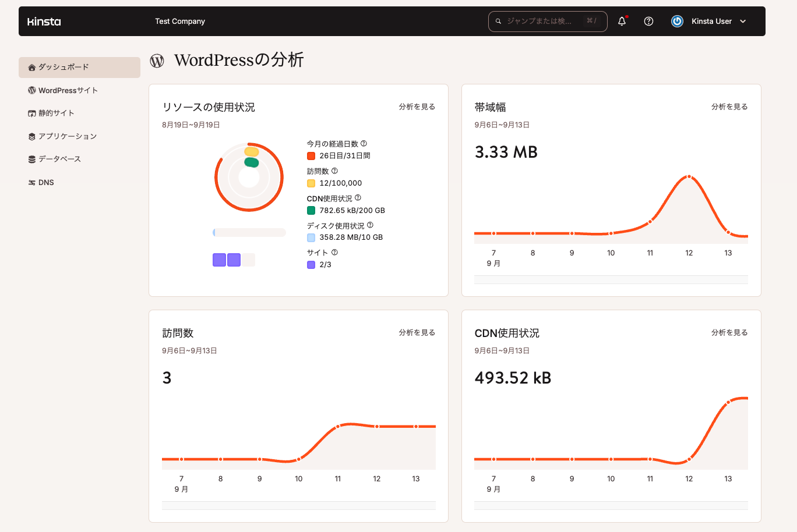Select Test Company in the top bar
797x532 pixels.
[x=180, y=21]
